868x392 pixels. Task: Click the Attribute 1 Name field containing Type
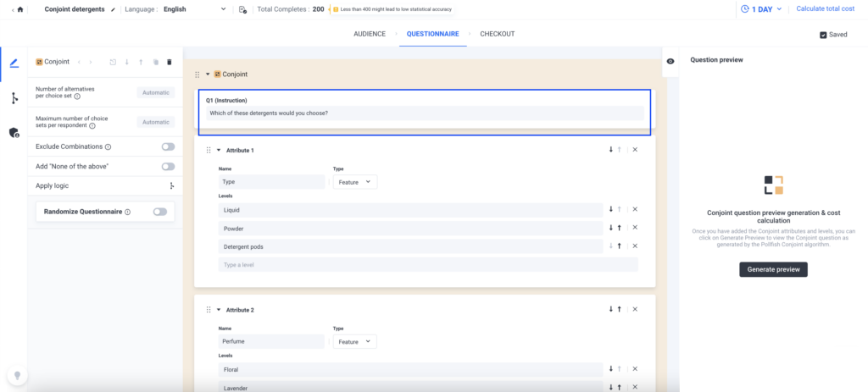271,182
